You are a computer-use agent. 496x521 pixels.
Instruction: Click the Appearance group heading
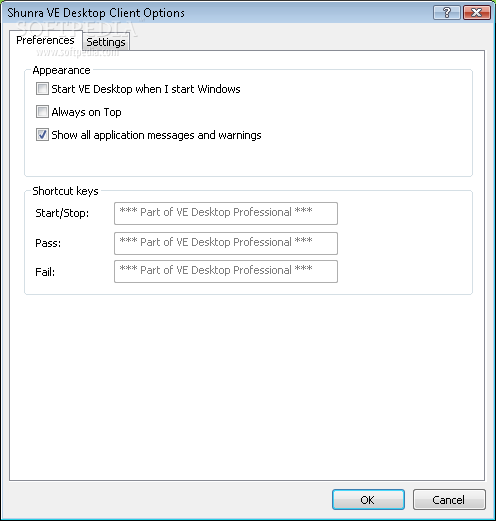(x=61, y=70)
